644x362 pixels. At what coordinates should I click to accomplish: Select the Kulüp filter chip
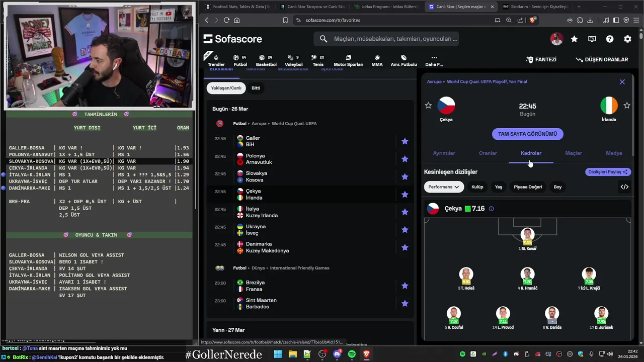[477, 187]
